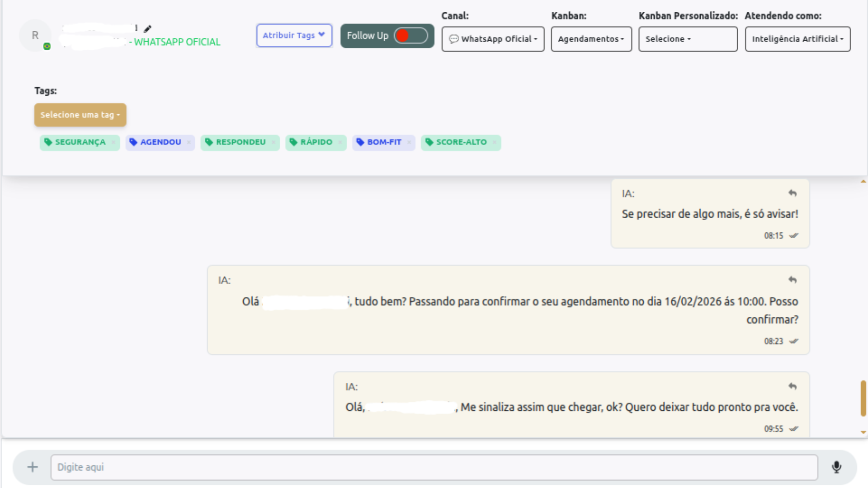868x488 pixels.
Task: Remove the SEGURANÇA tag
Action: [x=113, y=142]
